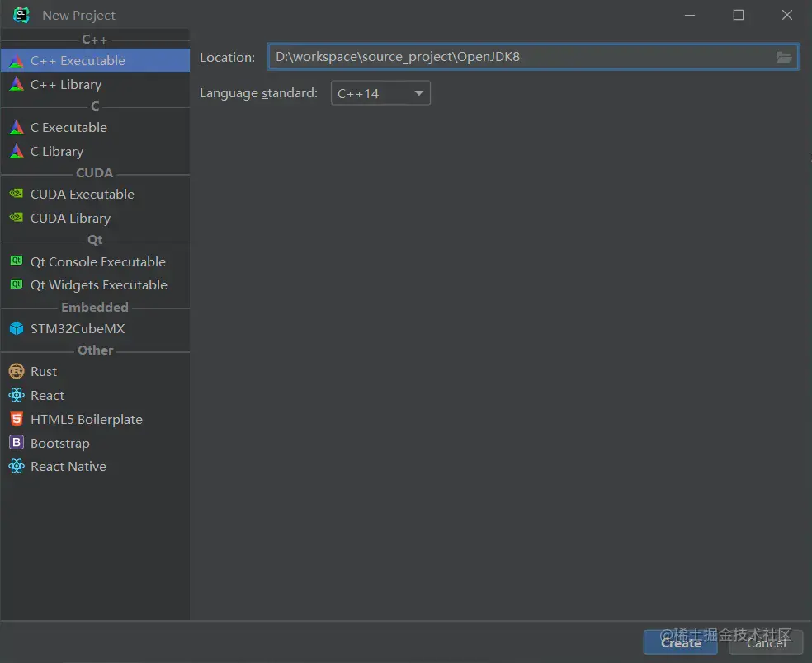Minimize the New Project window

coord(690,15)
